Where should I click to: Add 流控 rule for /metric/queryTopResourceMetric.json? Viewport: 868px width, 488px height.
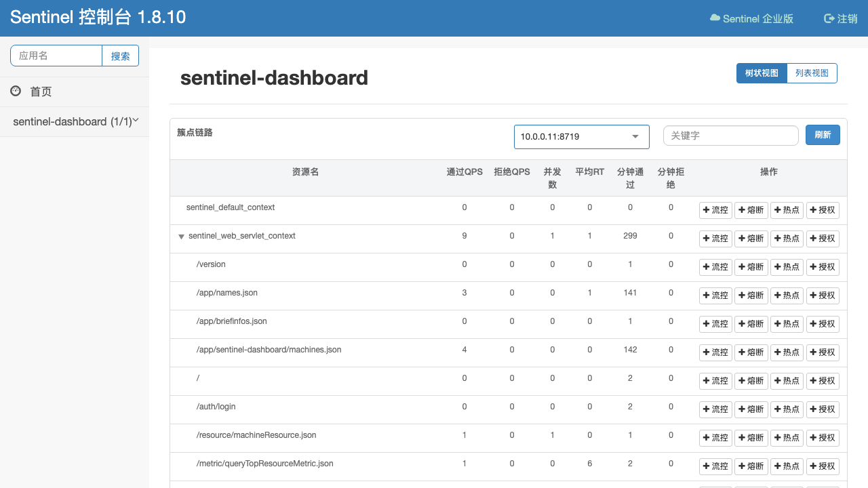(715, 466)
